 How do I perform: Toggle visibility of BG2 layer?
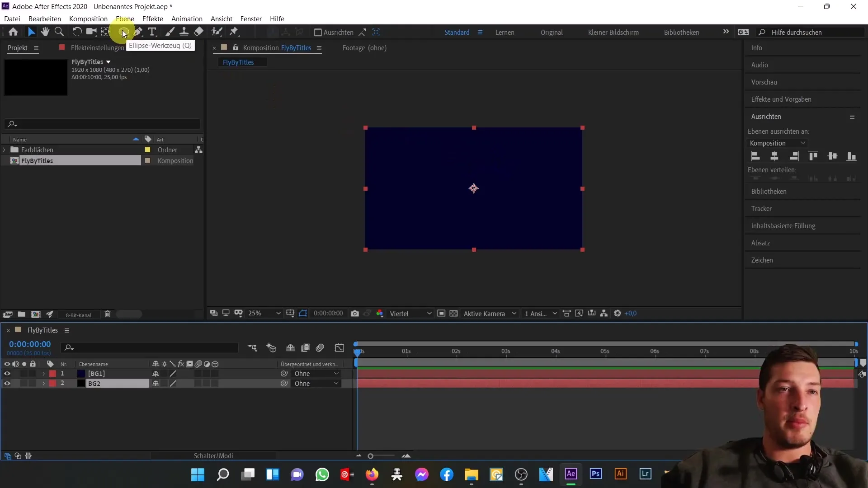(x=7, y=384)
